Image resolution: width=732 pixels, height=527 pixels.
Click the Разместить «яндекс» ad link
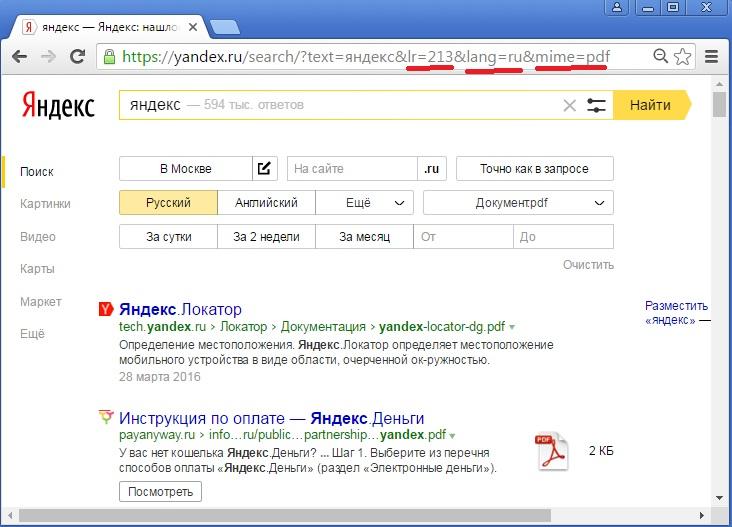tap(676, 313)
